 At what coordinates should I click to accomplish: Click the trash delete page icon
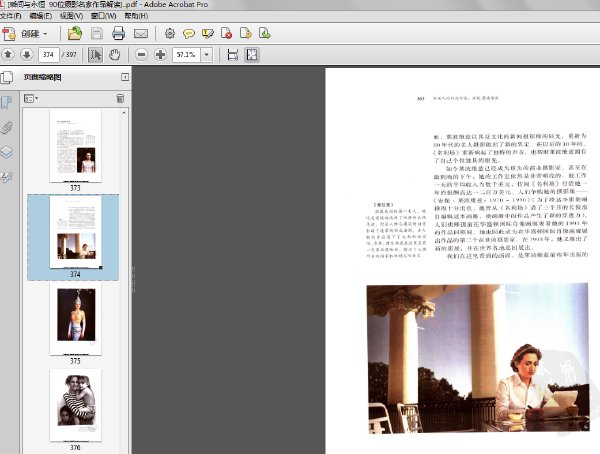coord(120,98)
